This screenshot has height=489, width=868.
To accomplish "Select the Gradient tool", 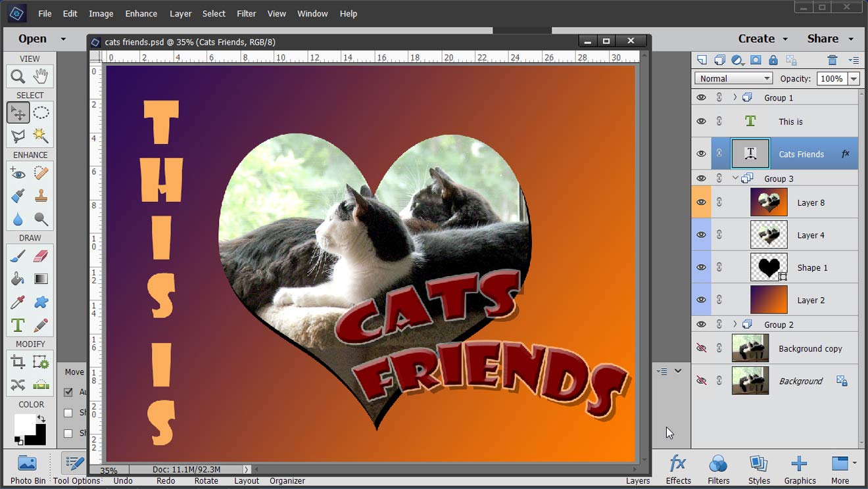I will pos(41,279).
